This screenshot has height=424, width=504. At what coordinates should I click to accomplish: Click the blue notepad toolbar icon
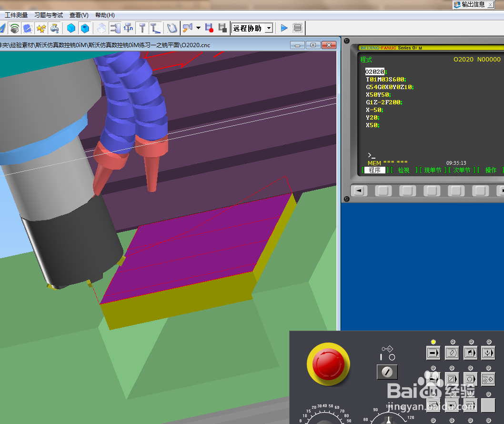[x=27, y=28]
